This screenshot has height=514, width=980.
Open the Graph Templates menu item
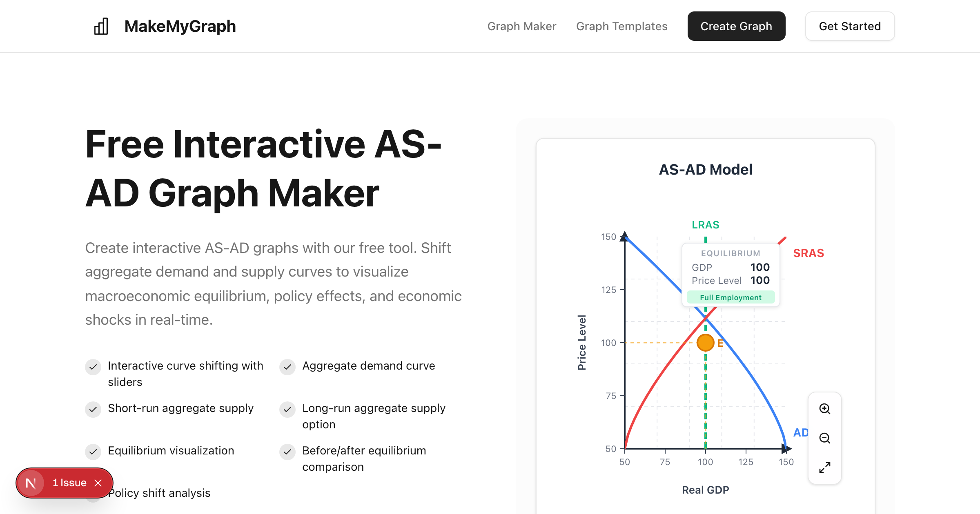click(x=621, y=26)
